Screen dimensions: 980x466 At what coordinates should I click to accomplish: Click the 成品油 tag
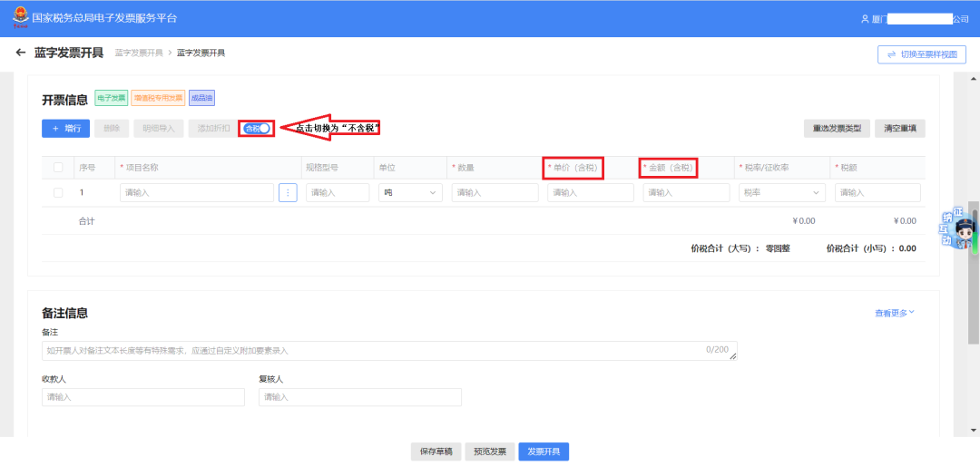point(201,98)
